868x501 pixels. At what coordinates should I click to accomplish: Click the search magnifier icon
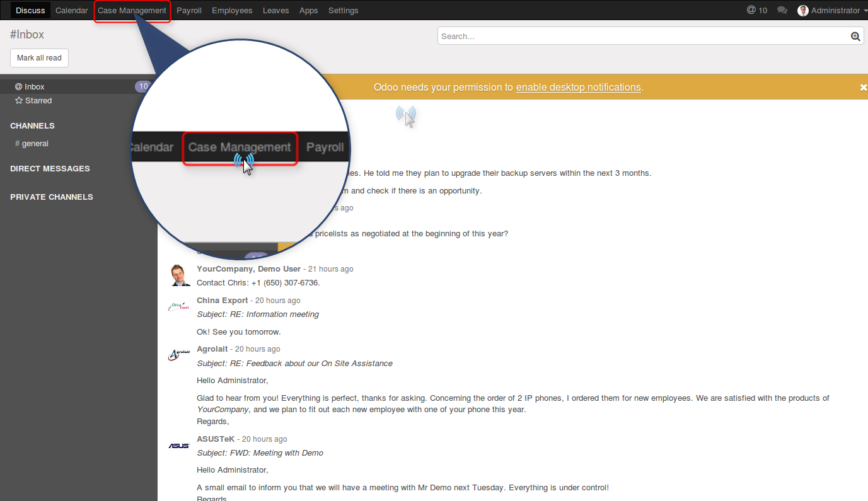coord(855,37)
